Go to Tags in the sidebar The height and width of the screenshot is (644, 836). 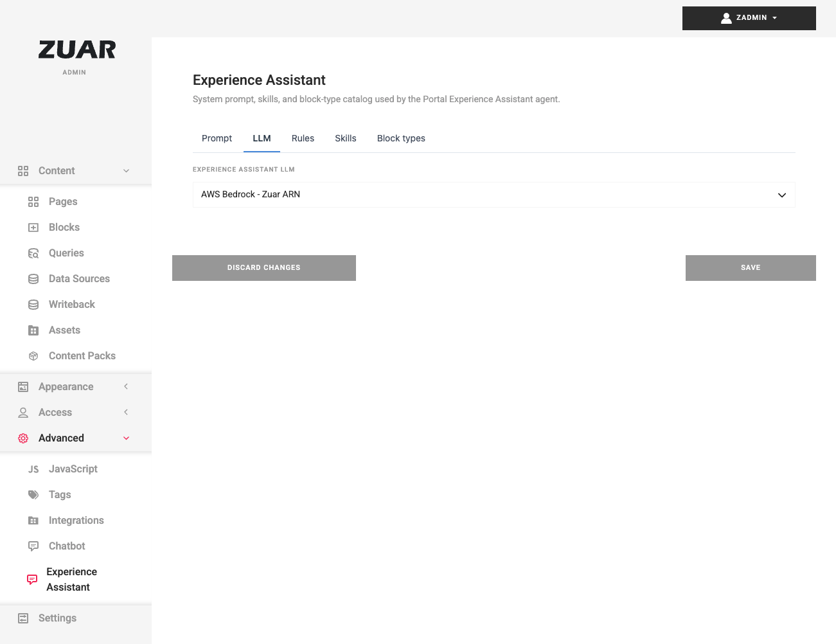tap(60, 495)
